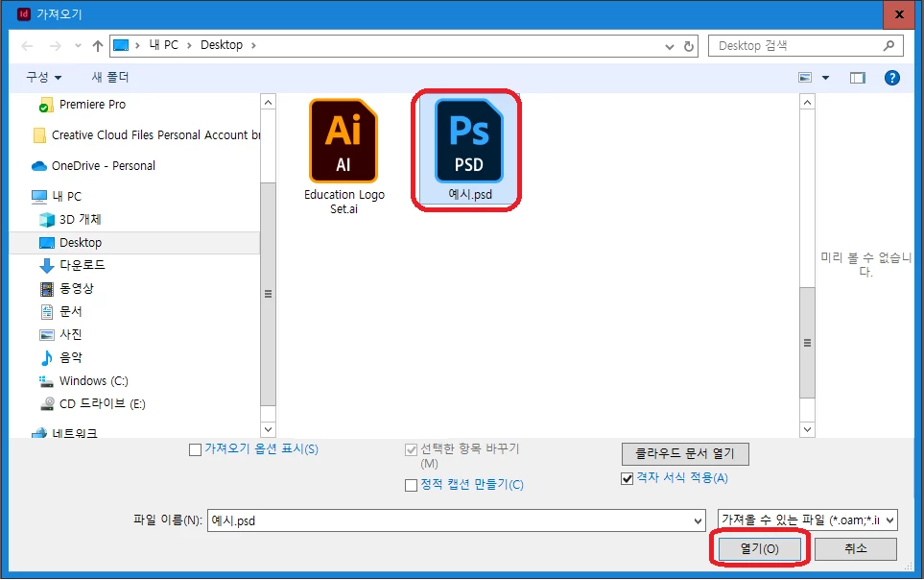
Task: Expand the address bar history dropdown
Action: point(670,47)
